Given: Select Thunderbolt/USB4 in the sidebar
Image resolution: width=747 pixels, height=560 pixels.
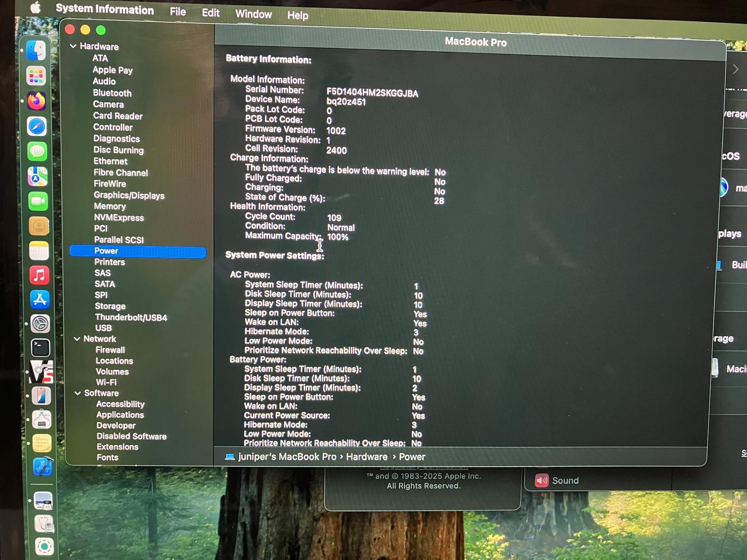Looking at the screenshot, I should click(131, 317).
